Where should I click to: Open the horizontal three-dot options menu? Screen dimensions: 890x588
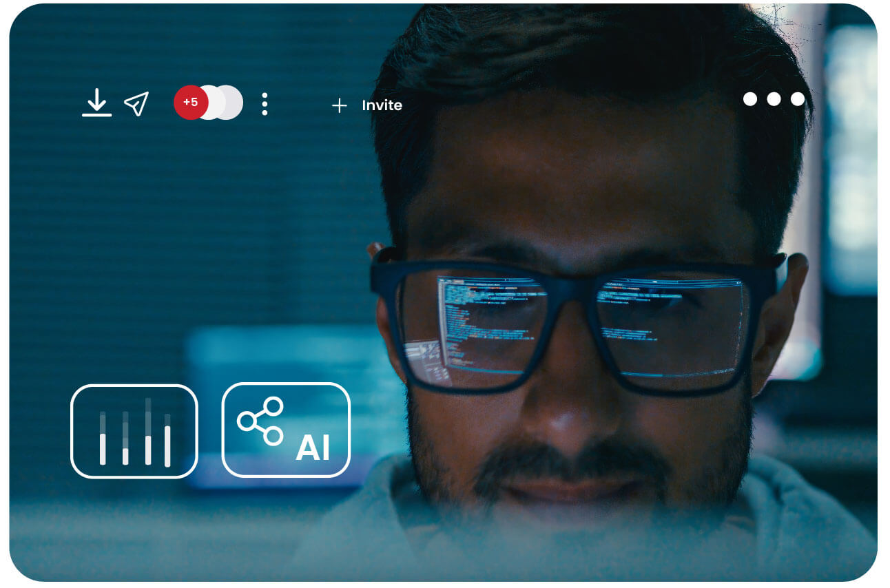point(774,99)
